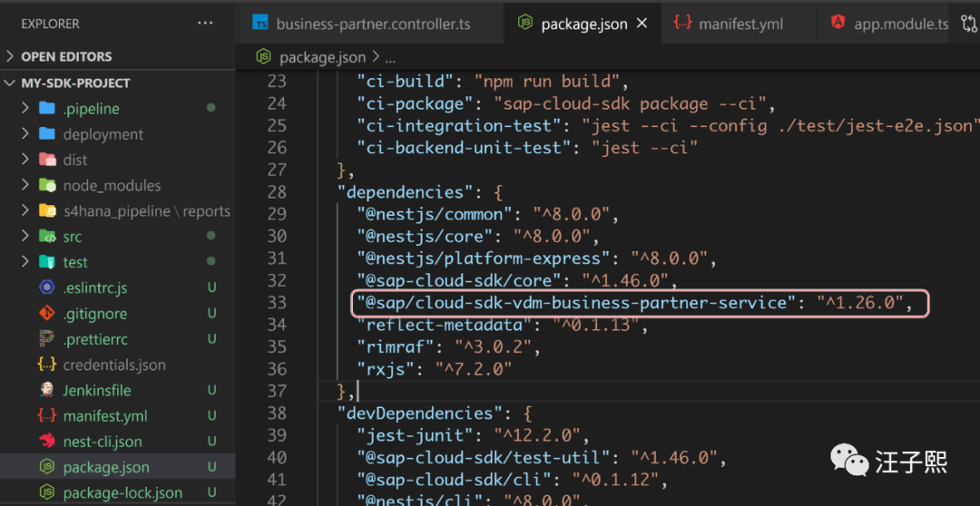Open package-lock.json in the explorer

coord(122,493)
